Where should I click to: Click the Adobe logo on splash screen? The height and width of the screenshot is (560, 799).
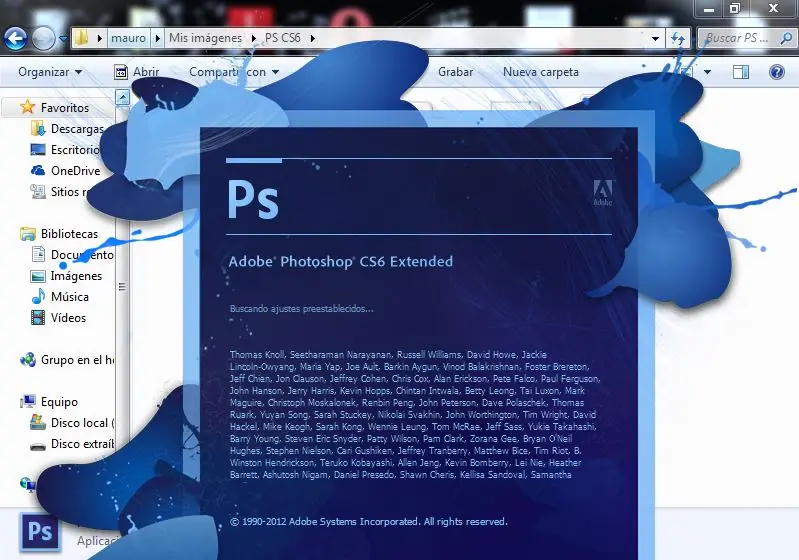[602, 193]
